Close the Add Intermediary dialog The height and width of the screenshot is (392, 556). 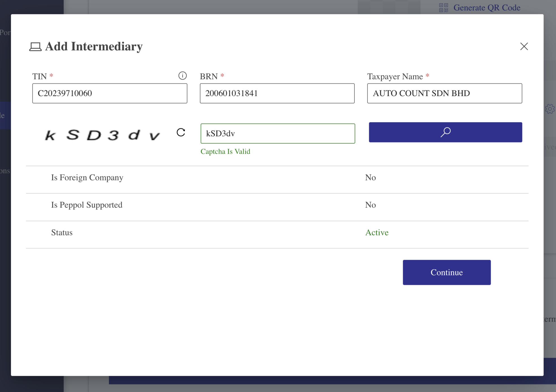[524, 46]
